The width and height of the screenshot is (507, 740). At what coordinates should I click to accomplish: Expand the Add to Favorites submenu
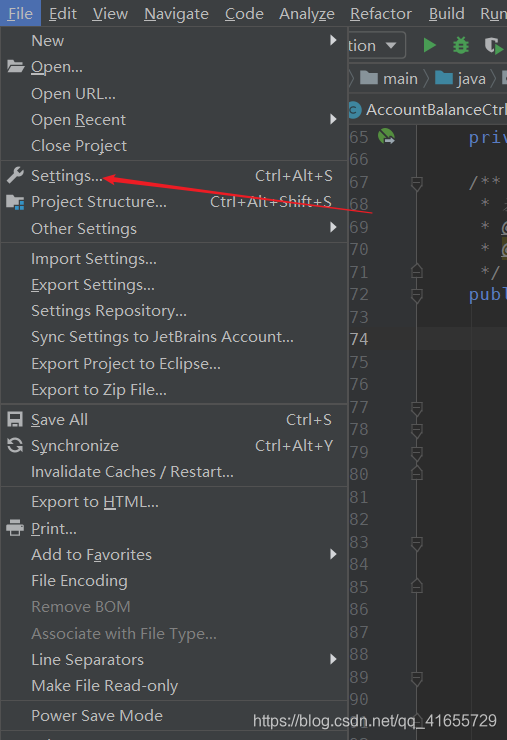click(333, 554)
